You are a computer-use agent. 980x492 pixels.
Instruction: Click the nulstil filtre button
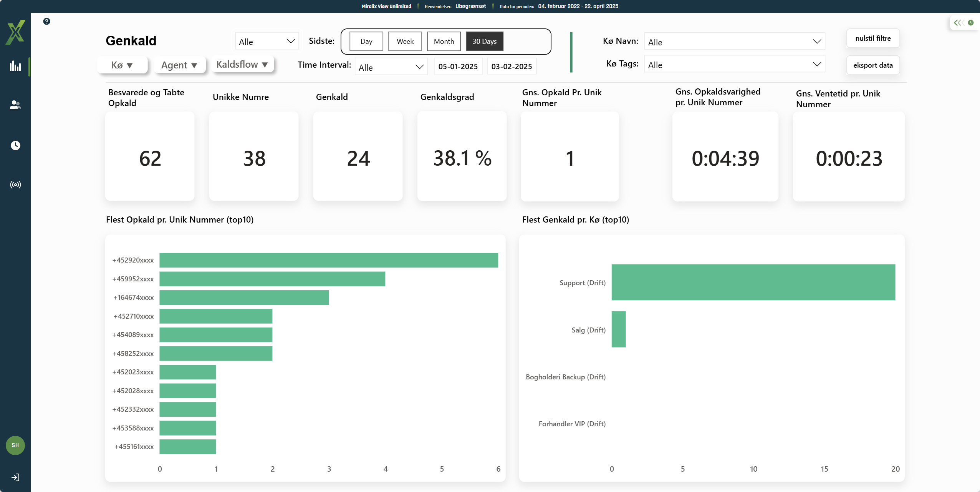point(873,38)
